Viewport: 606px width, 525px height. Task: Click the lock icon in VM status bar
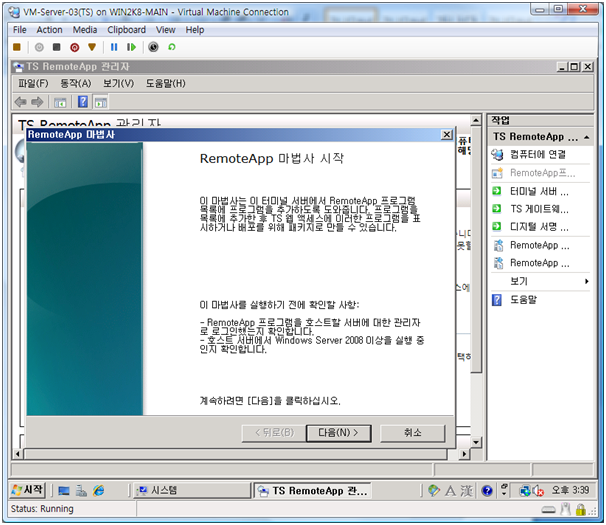click(x=580, y=510)
